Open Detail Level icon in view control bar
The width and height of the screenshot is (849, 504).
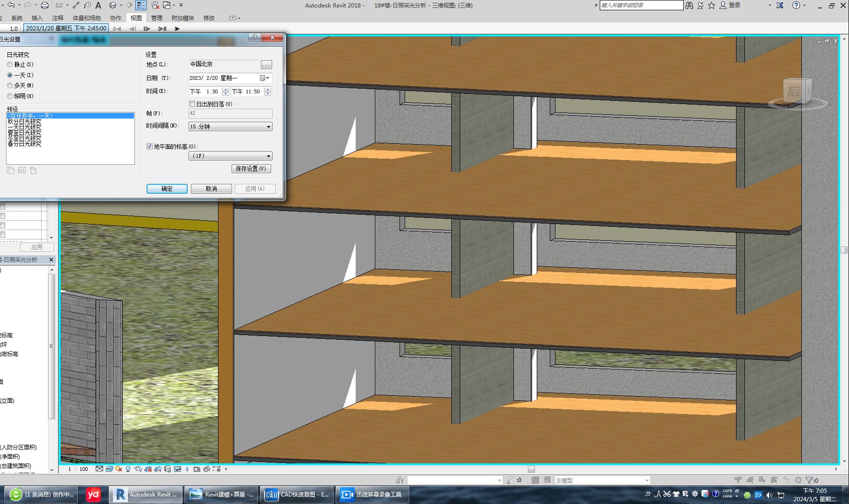click(x=99, y=469)
